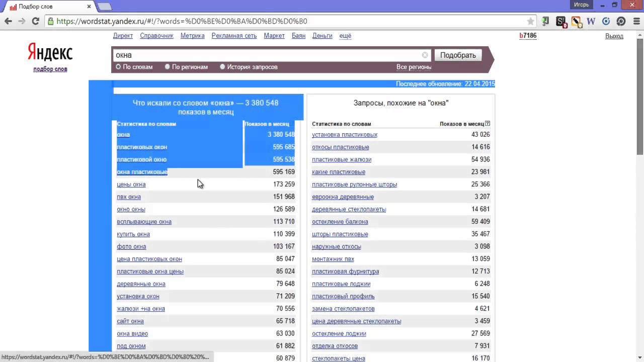Click the green padlock site info icon
Viewport: 644px width, 362px height.
(x=50, y=21)
